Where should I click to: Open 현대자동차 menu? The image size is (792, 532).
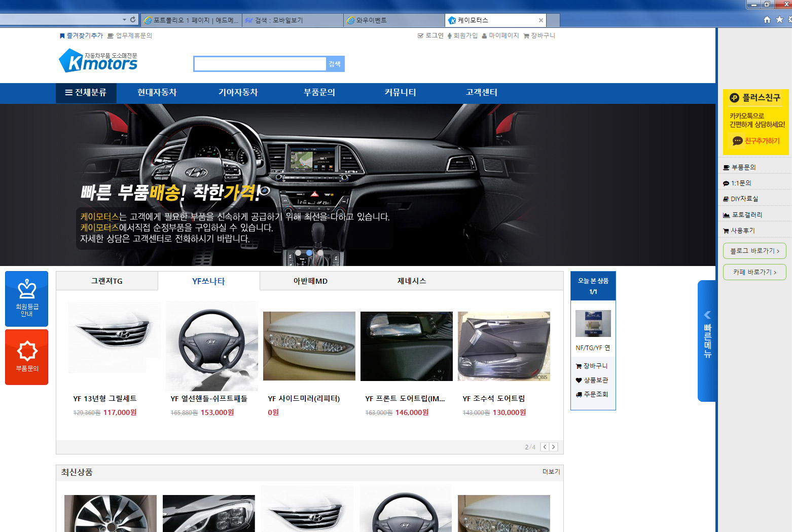tap(157, 93)
